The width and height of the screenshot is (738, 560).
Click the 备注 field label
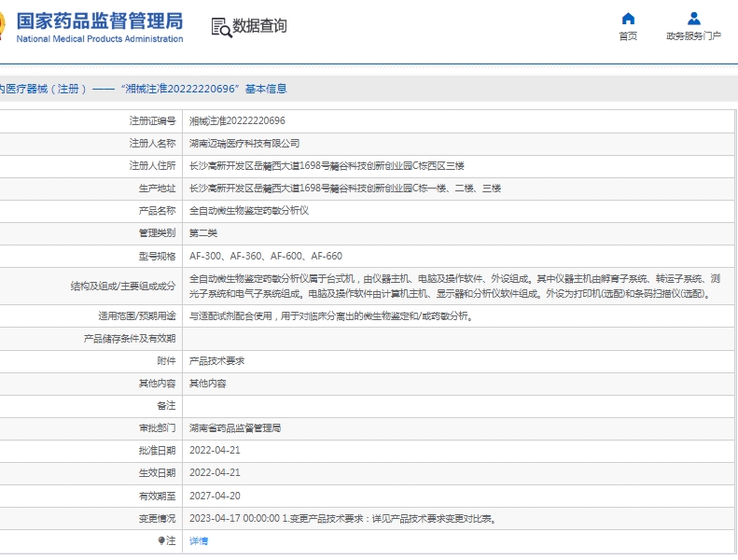coord(166,405)
